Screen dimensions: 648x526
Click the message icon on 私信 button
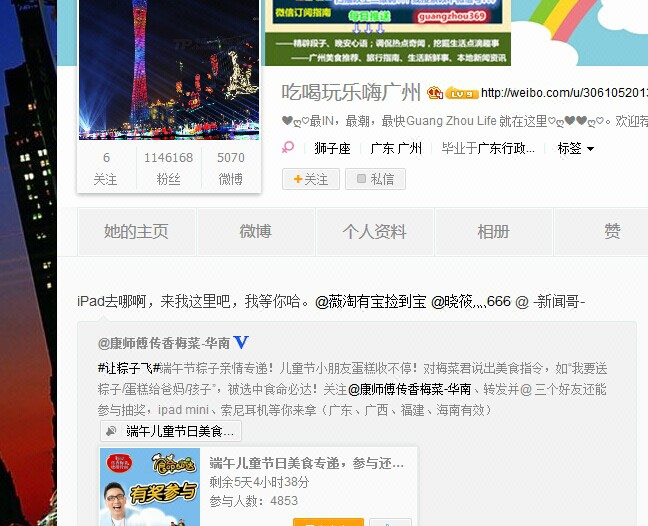361,179
